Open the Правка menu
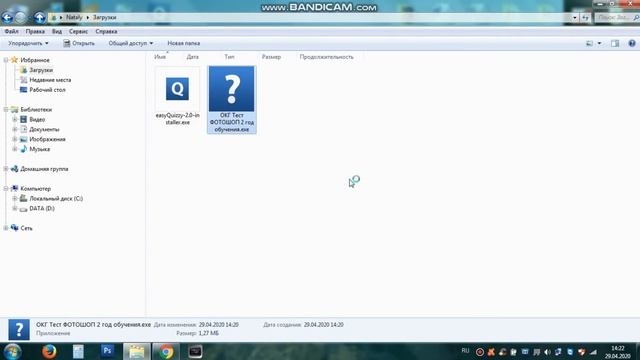This screenshot has width=640, height=360. (x=35, y=31)
